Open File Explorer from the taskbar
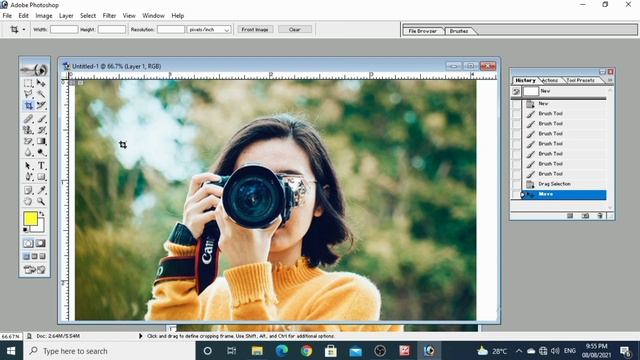The height and width of the screenshot is (360, 640). [x=257, y=351]
